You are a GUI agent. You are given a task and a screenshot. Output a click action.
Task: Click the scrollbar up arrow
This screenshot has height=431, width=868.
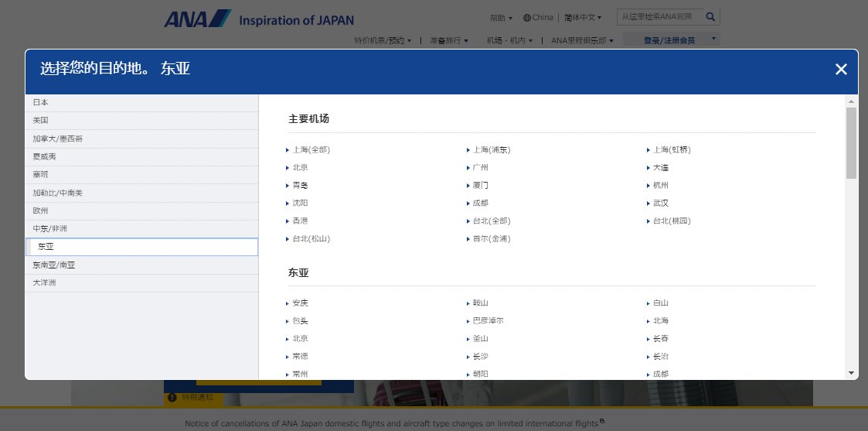coord(852,101)
